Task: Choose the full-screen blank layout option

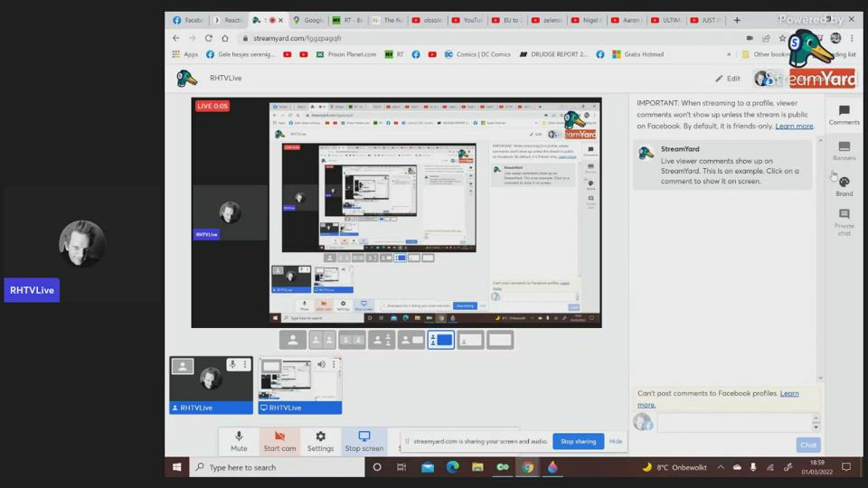Action: [x=500, y=340]
